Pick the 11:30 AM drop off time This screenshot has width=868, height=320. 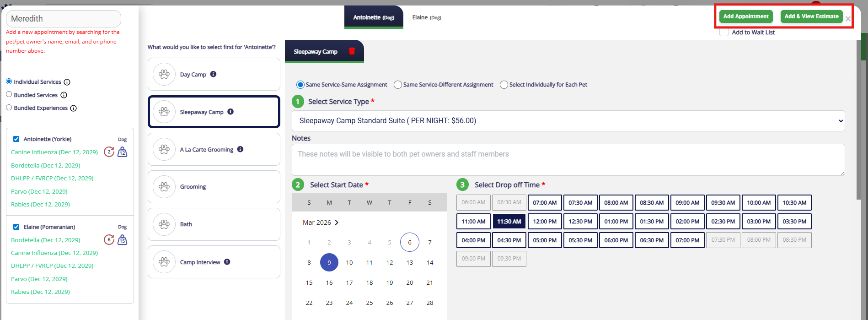[x=509, y=221]
